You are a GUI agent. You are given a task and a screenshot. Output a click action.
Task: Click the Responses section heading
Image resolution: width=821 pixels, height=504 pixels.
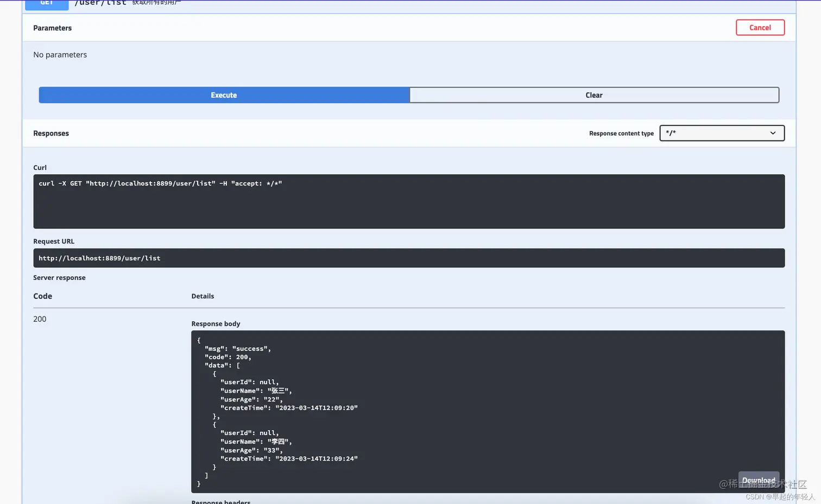(51, 133)
